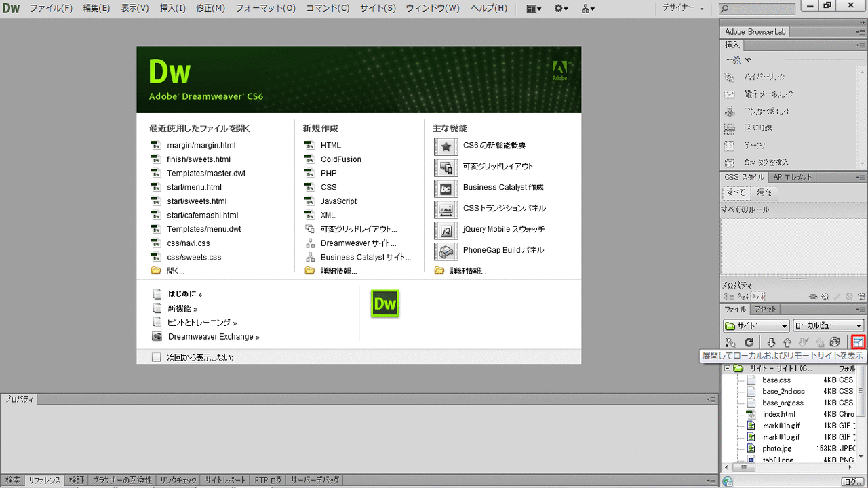The width and height of the screenshot is (868, 488).
Task: Click the Horizontal rule icon in Insert panel
Action: (730, 128)
